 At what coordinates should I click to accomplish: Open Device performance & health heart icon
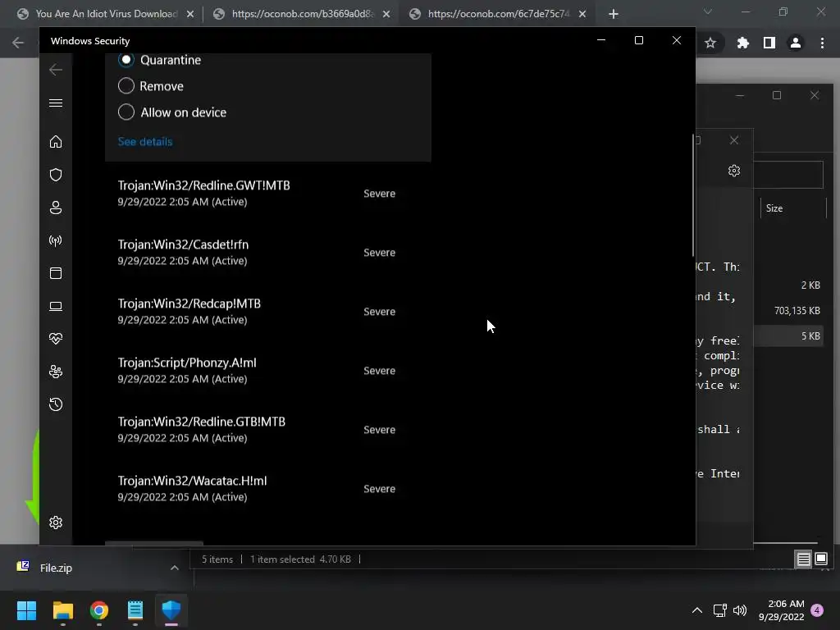(56, 339)
